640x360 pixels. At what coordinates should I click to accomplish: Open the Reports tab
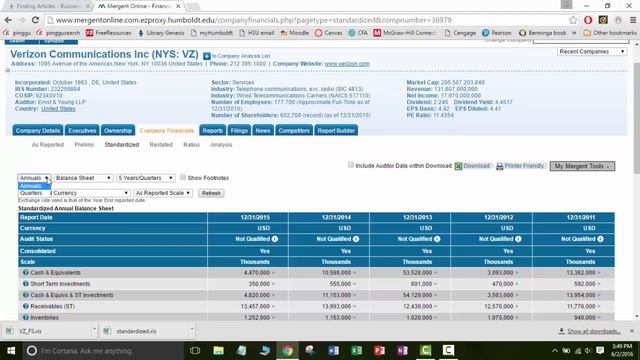213,131
